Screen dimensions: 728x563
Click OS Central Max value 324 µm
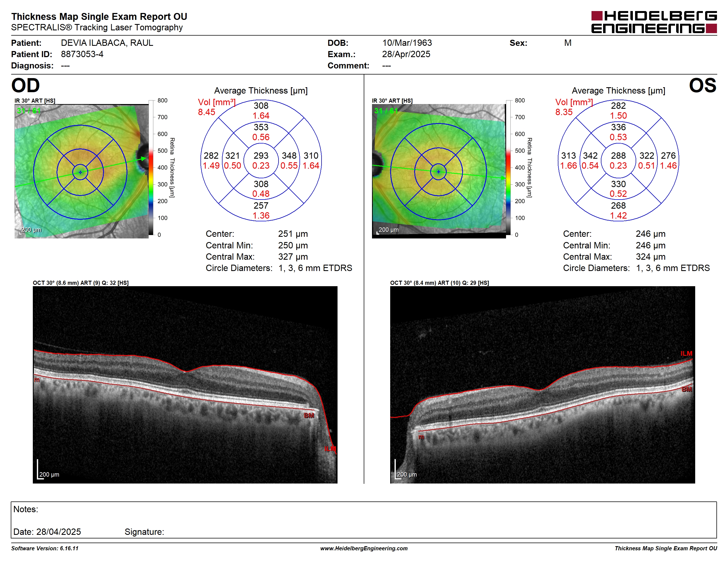[650, 256]
